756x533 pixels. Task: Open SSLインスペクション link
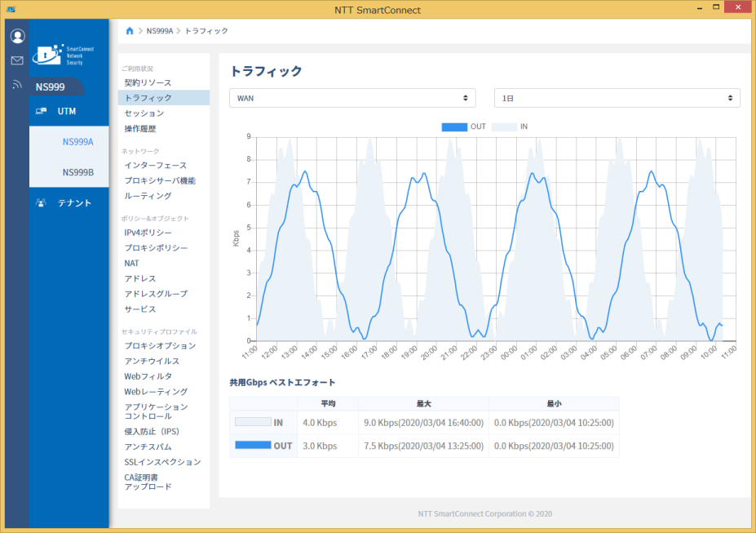coord(162,462)
